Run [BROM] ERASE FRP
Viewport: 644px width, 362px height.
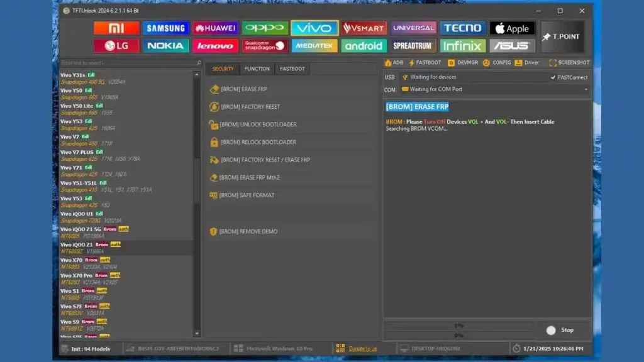291,89
